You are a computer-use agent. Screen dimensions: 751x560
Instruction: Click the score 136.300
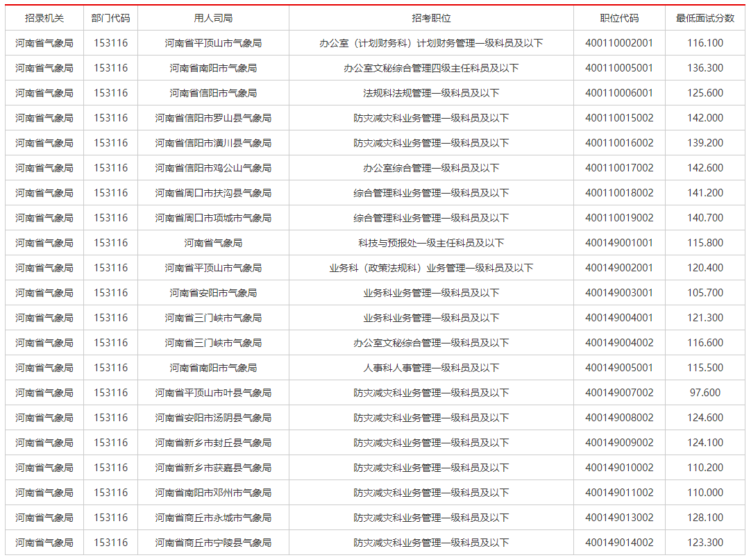point(705,68)
